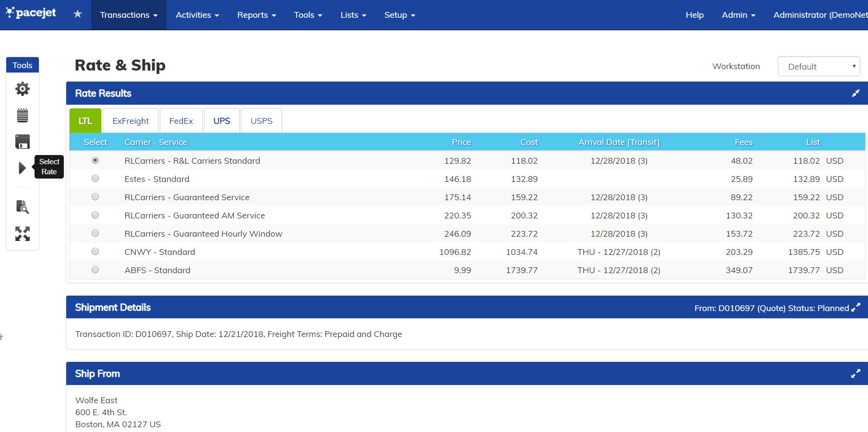868x432 pixels.
Task: Click price 1096.82 for CNWY
Action: (455, 252)
